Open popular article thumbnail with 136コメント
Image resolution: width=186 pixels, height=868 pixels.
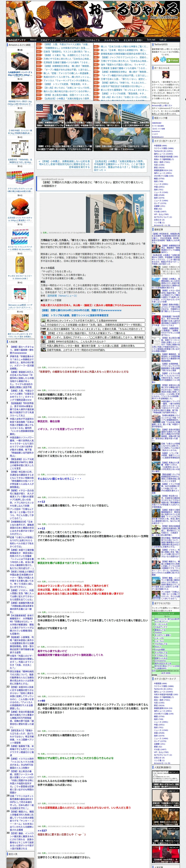pyautogui.click(x=166, y=798)
